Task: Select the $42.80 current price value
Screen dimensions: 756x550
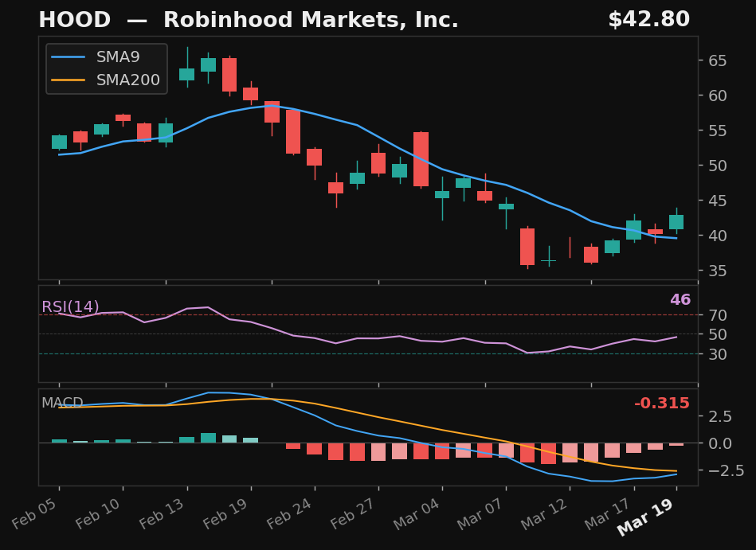Action: (x=649, y=20)
